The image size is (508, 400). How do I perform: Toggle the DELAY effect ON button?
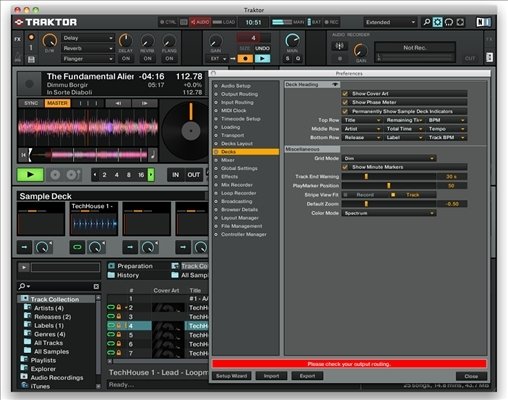(126, 59)
